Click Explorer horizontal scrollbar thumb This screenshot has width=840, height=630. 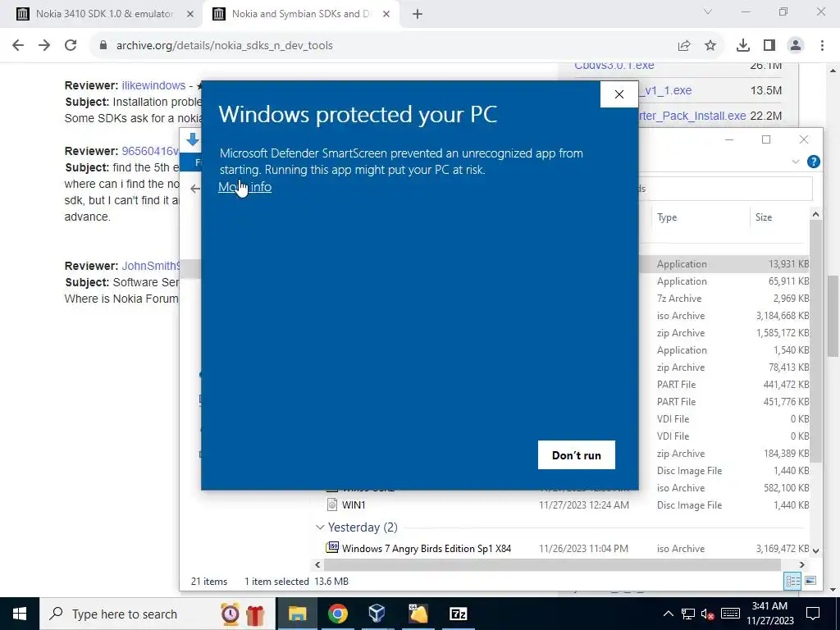552,564
